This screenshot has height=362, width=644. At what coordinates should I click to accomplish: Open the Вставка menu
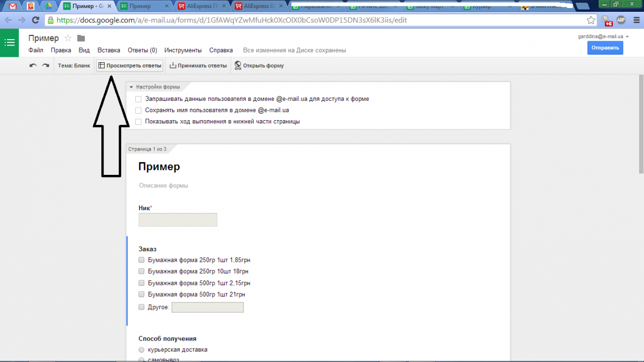coord(108,50)
